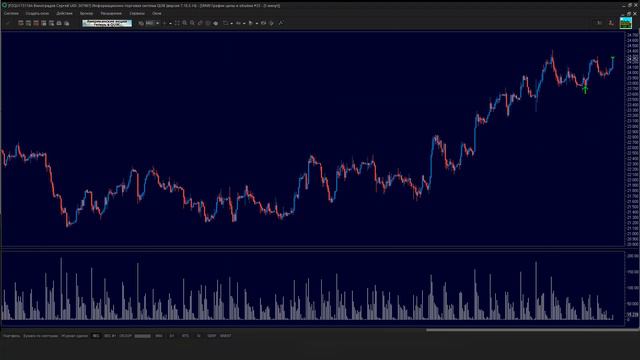Switch to the Журнал сделок tab
This screenshot has width=640, height=360.
(x=75, y=336)
